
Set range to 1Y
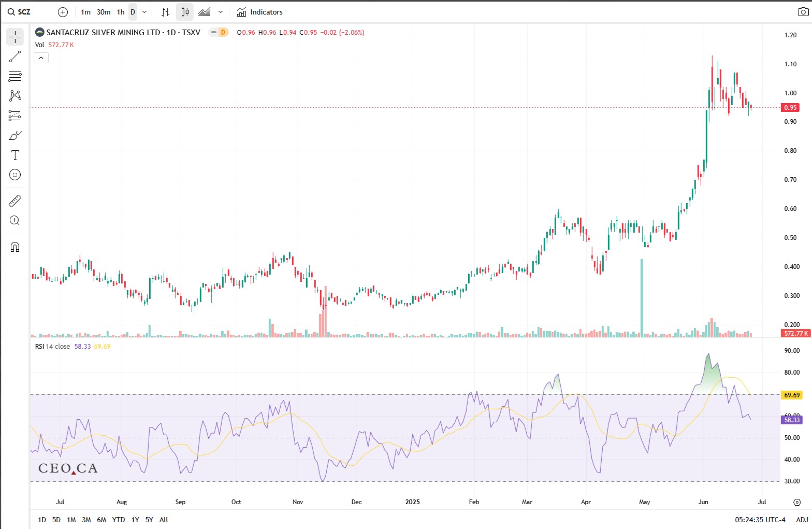click(135, 520)
